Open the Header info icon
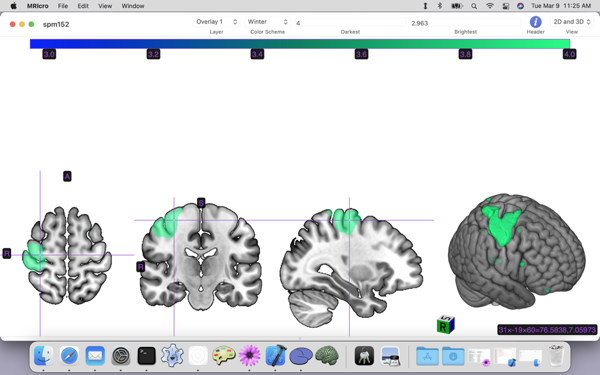This screenshot has width=600, height=375. pos(535,22)
